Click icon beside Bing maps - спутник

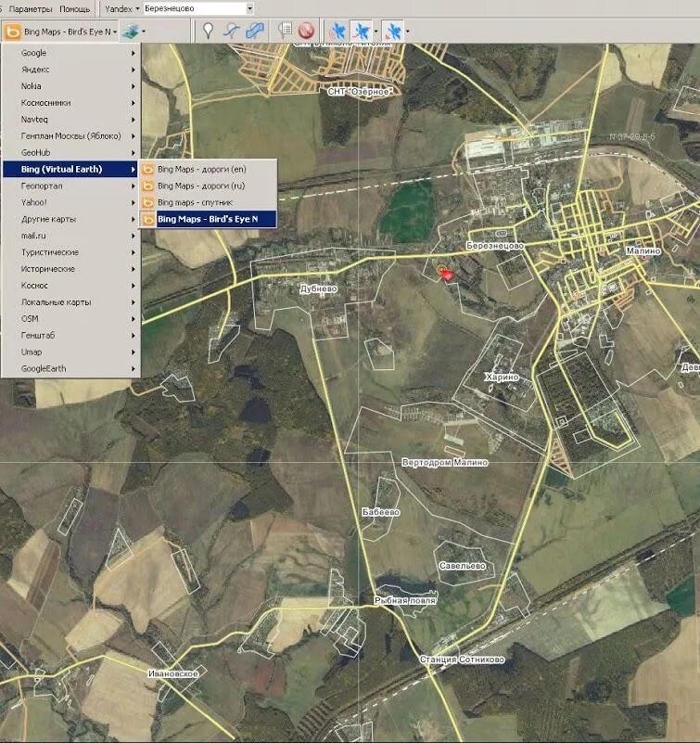pyautogui.click(x=148, y=202)
